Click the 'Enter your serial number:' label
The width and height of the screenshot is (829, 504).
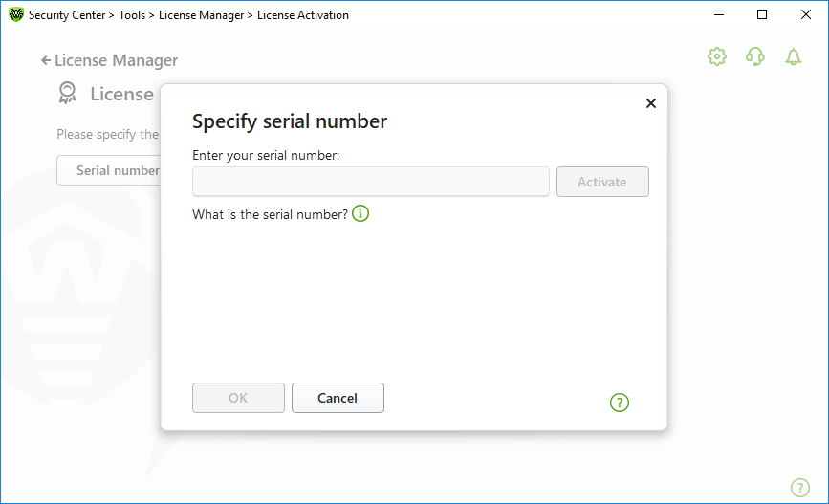[x=266, y=155]
